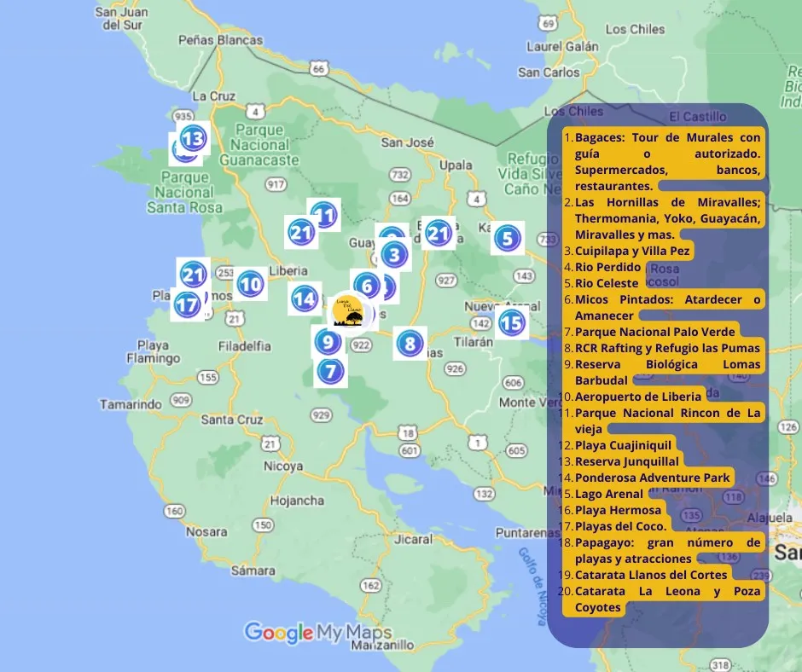
Task: Select the Filadelfia label
Action: tap(245, 346)
